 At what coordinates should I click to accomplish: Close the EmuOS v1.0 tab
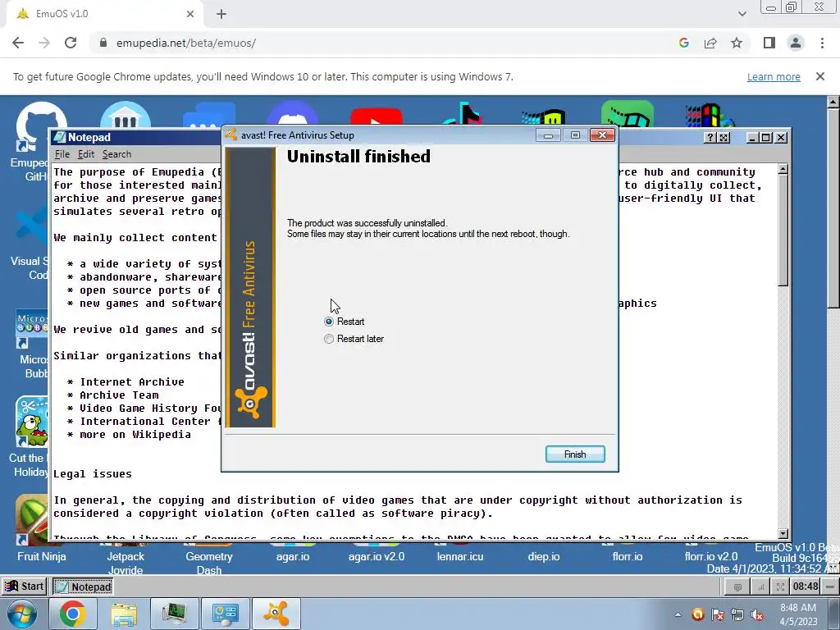pos(190,14)
